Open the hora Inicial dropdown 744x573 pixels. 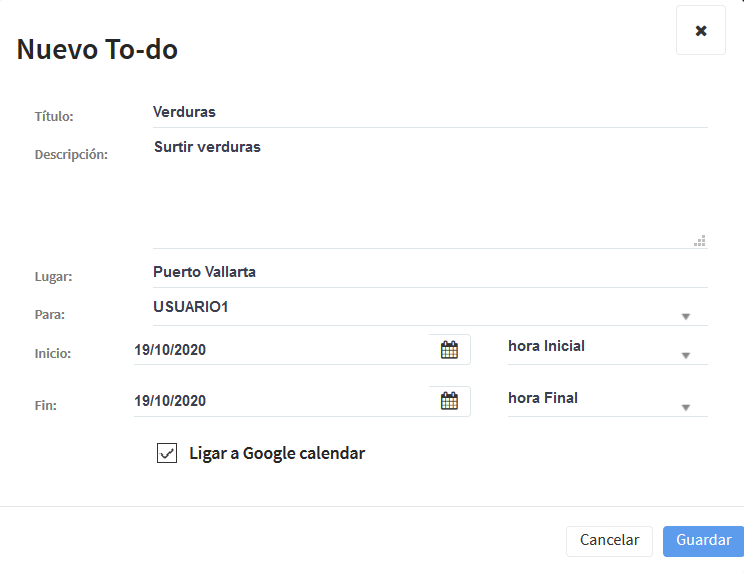pos(607,350)
